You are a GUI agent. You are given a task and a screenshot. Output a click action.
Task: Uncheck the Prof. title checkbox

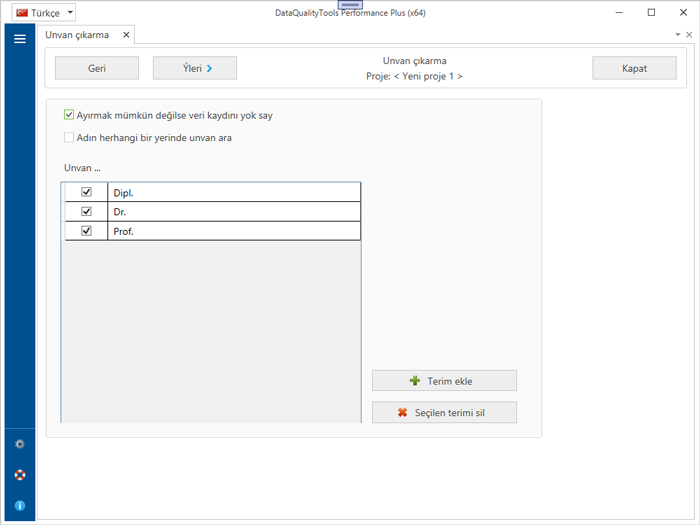click(x=86, y=231)
